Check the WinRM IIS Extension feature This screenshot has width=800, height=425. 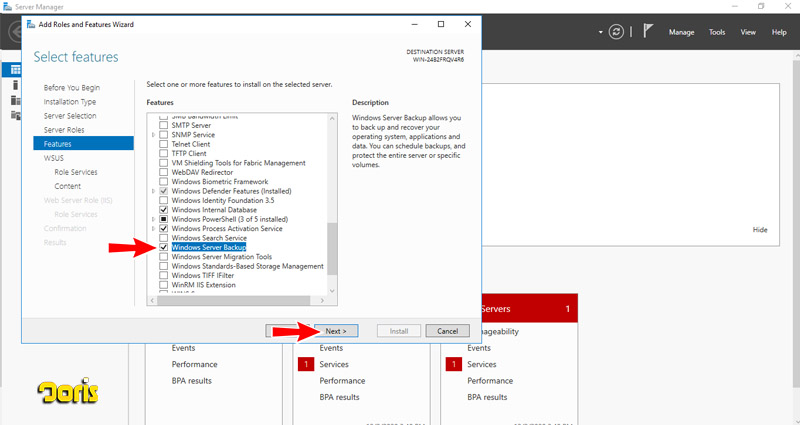[163, 285]
